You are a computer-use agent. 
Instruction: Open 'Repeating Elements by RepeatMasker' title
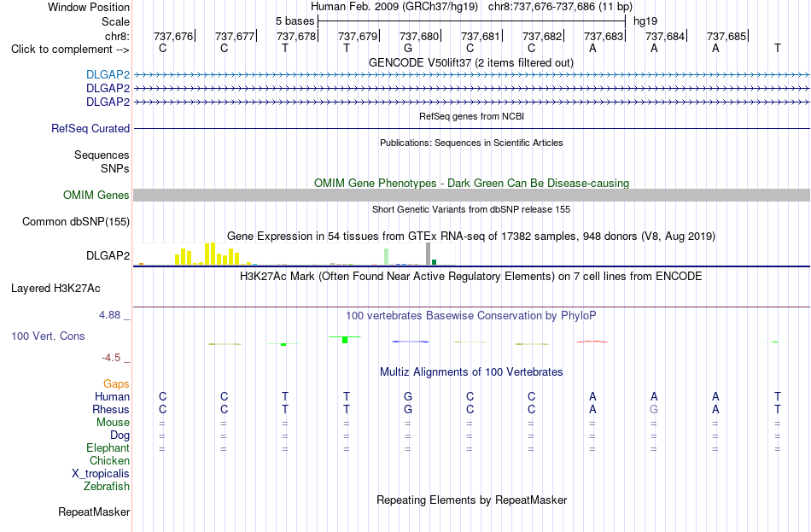pos(472,500)
